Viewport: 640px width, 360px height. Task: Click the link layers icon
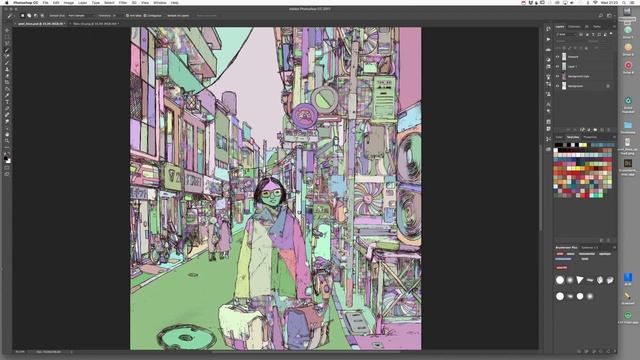tap(569, 130)
